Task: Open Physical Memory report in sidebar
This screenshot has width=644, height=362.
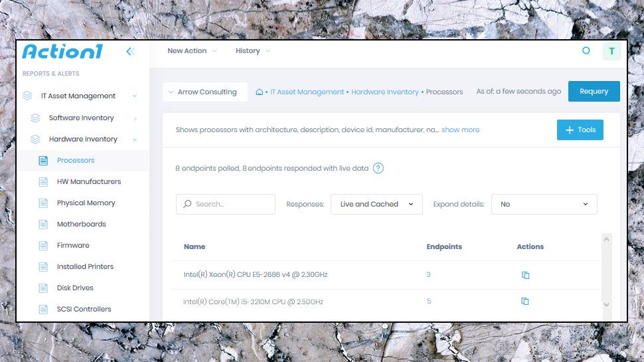Action: [86, 203]
